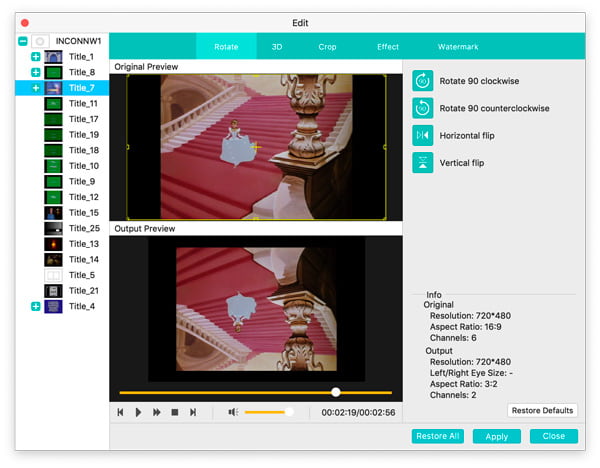The image size is (600, 468).
Task: Click the 00:02:19/00:02:56 time readout
Action: tap(358, 412)
